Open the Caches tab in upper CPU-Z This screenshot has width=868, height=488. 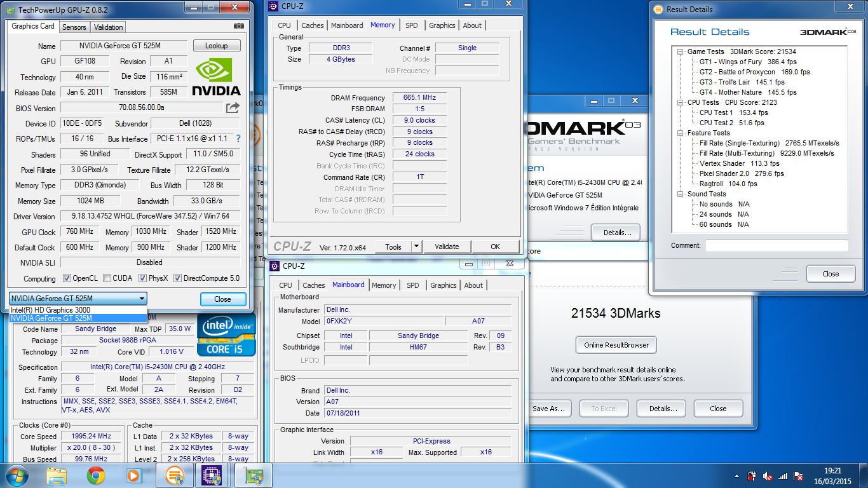[313, 25]
